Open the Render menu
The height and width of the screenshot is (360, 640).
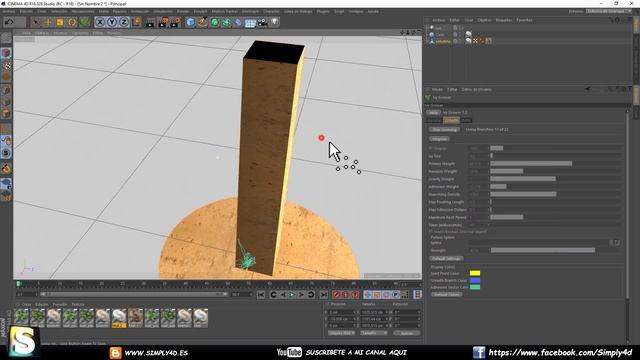click(183, 11)
